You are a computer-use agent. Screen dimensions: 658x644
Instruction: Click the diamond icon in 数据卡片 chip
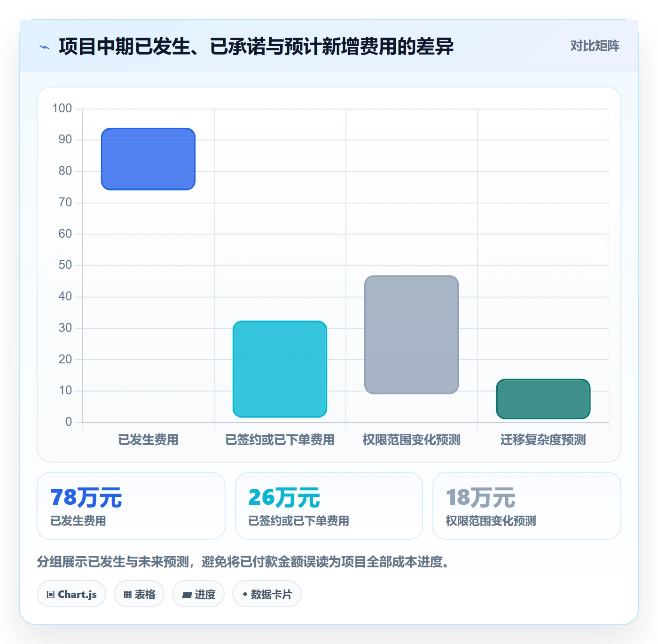click(x=245, y=595)
